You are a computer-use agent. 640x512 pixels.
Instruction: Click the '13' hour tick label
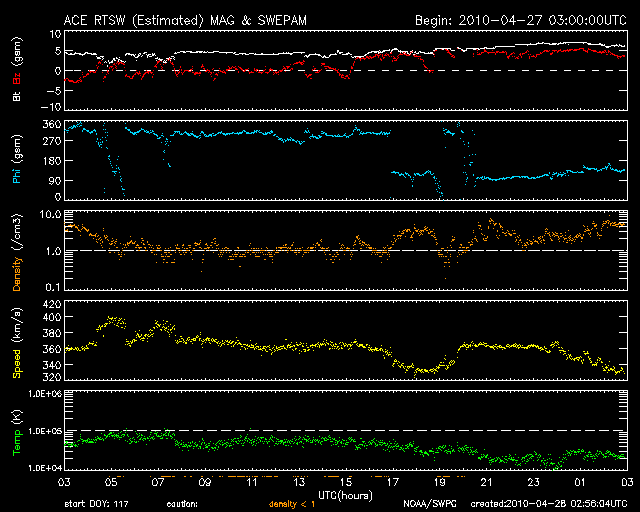click(299, 483)
